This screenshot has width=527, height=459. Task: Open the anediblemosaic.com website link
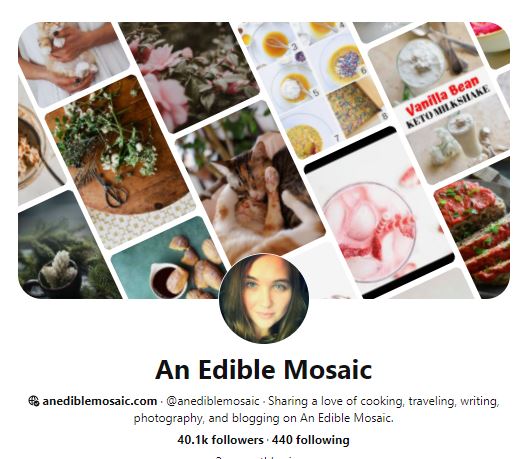99,401
